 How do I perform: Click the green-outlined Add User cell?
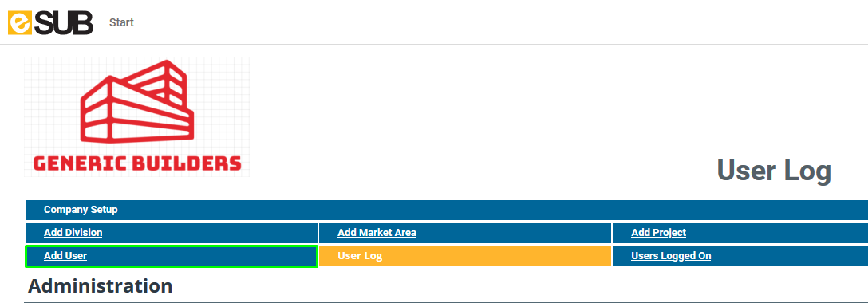click(x=172, y=257)
